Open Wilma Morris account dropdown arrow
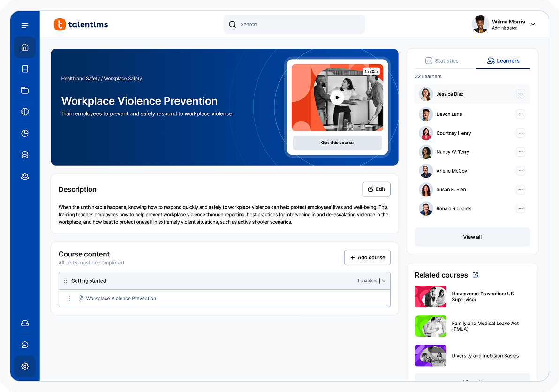 [x=532, y=24]
